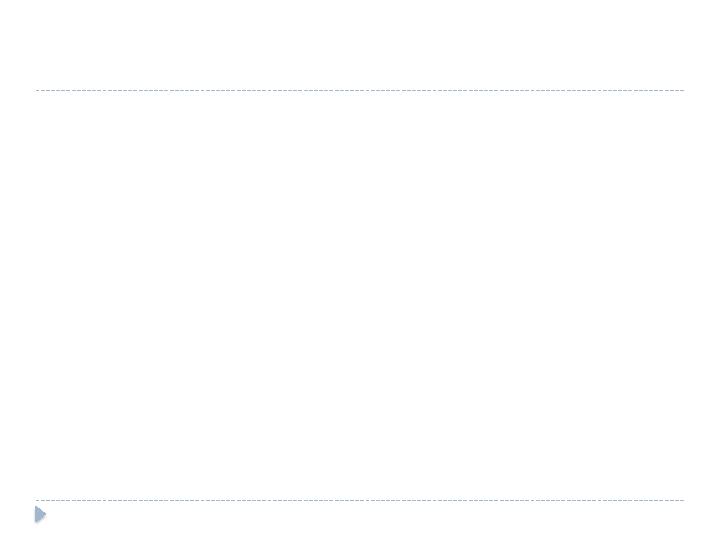Click the blank body just below the top divider
Image resolution: width=720 pixels, height=540 pixels.
click(360, 110)
